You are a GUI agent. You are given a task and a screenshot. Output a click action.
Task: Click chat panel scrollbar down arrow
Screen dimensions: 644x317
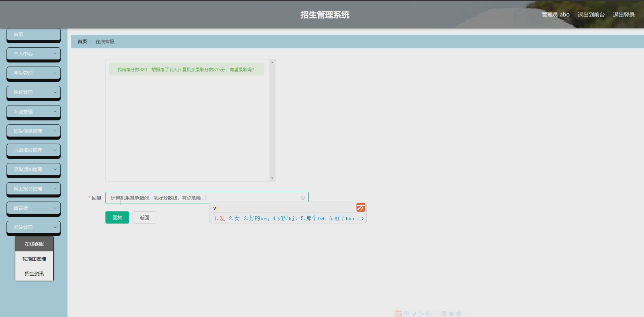pyautogui.click(x=272, y=178)
